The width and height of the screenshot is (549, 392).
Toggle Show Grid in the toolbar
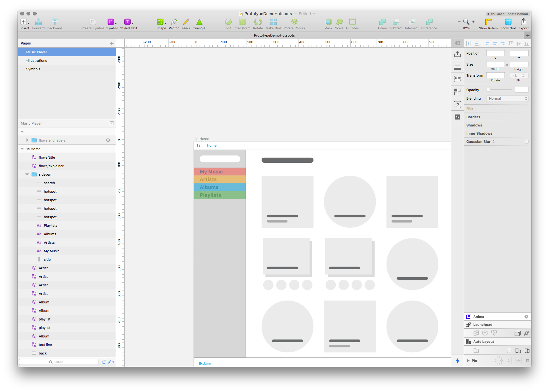pyautogui.click(x=508, y=22)
